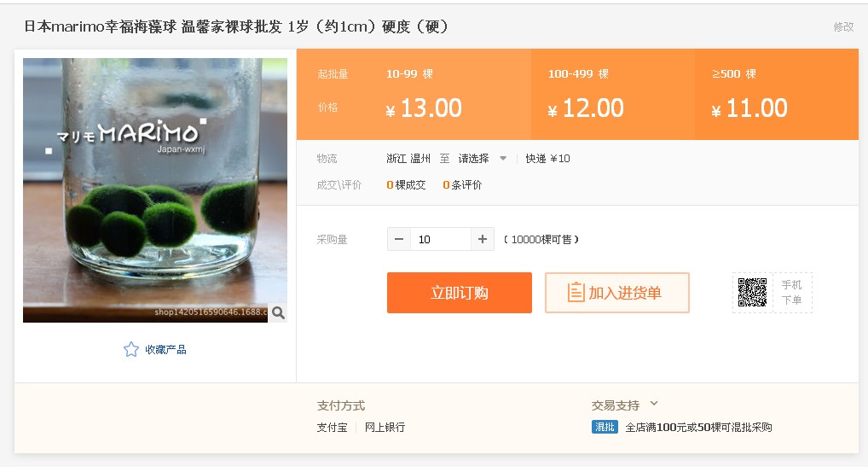Click the 修改 link
868x472 pixels.
[x=843, y=26]
